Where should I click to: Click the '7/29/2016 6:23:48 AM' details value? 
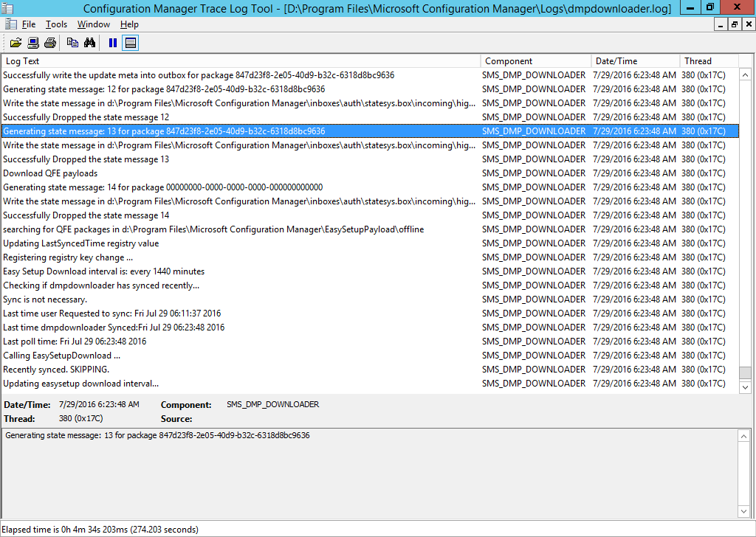pos(99,404)
